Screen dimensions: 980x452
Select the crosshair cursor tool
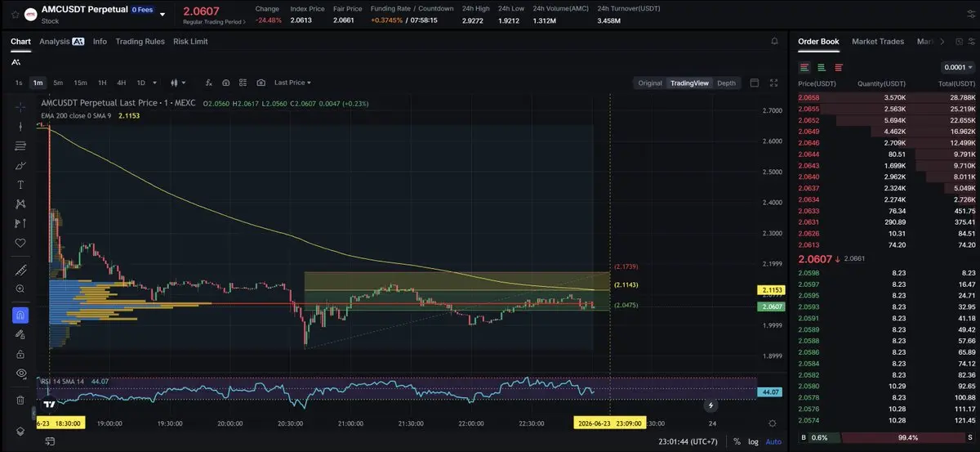[x=20, y=107]
